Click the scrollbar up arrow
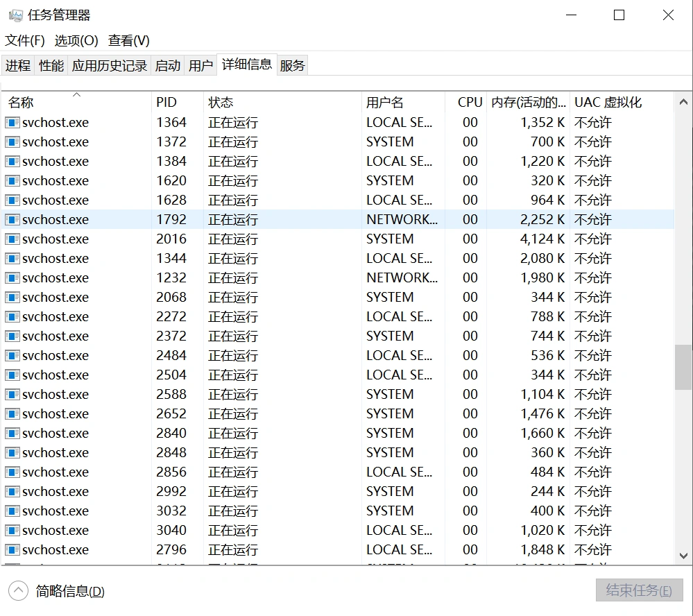 click(x=683, y=102)
